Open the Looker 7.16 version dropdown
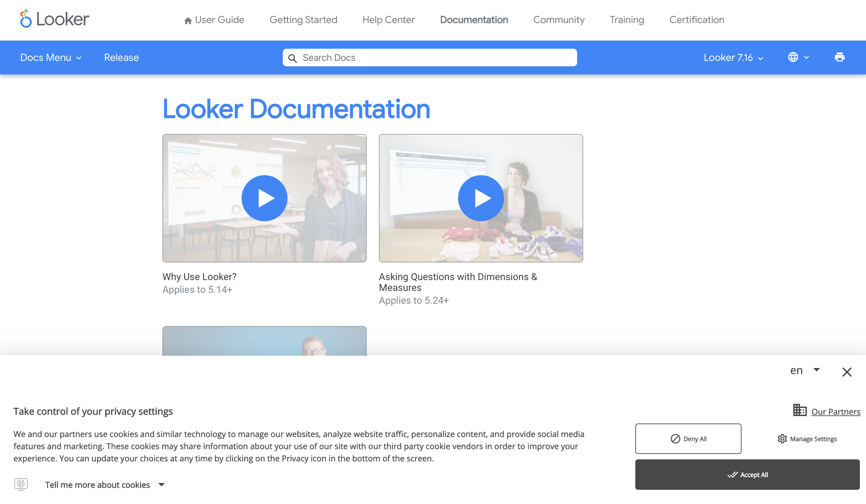Viewport: 866px width, 504px height. pos(733,58)
